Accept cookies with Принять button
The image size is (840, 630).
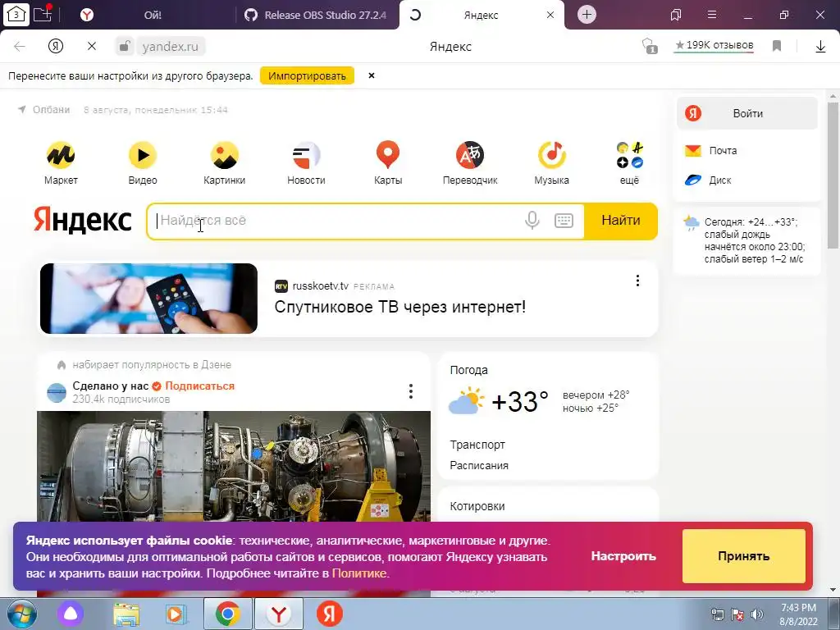pyautogui.click(x=743, y=556)
